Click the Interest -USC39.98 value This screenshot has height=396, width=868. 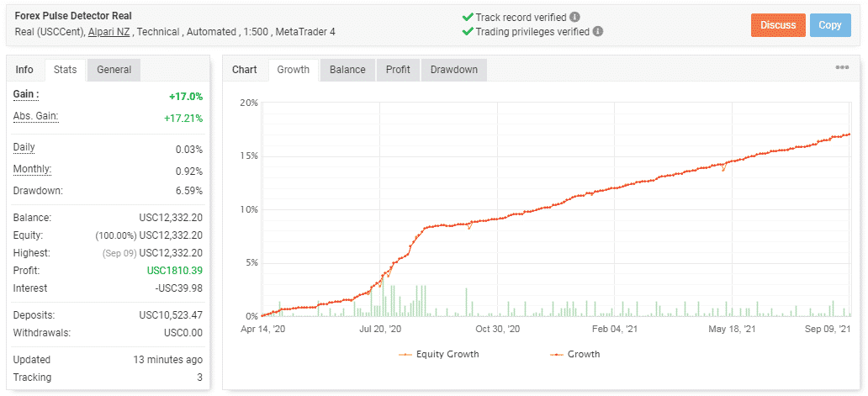(x=180, y=288)
